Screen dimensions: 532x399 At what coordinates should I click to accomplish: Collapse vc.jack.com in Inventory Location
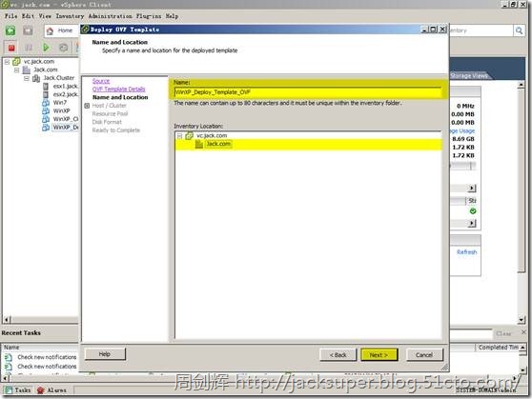180,136
